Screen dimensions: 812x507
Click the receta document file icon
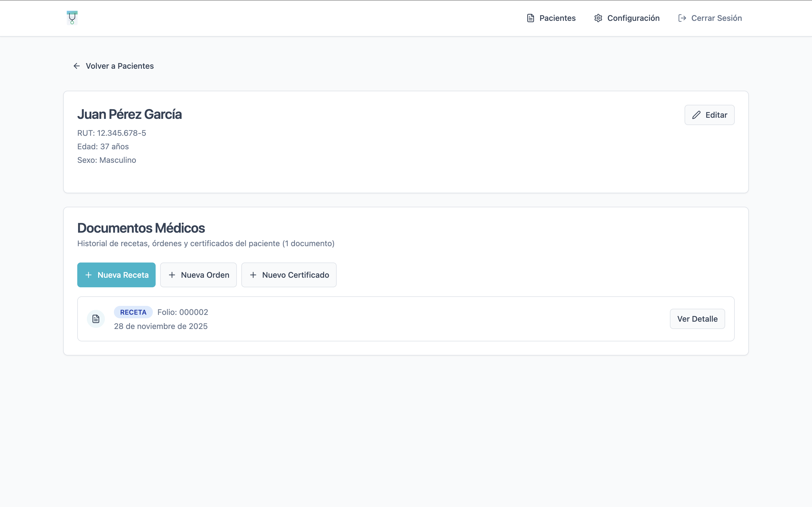tap(96, 319)
